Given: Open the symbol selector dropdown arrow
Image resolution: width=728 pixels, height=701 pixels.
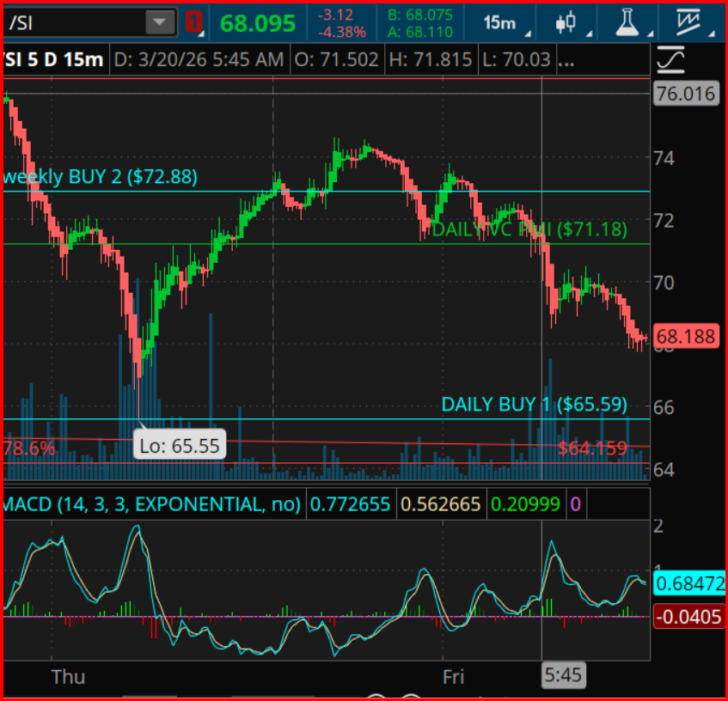Looking at the screenshot, I should (x=160, y=22).
